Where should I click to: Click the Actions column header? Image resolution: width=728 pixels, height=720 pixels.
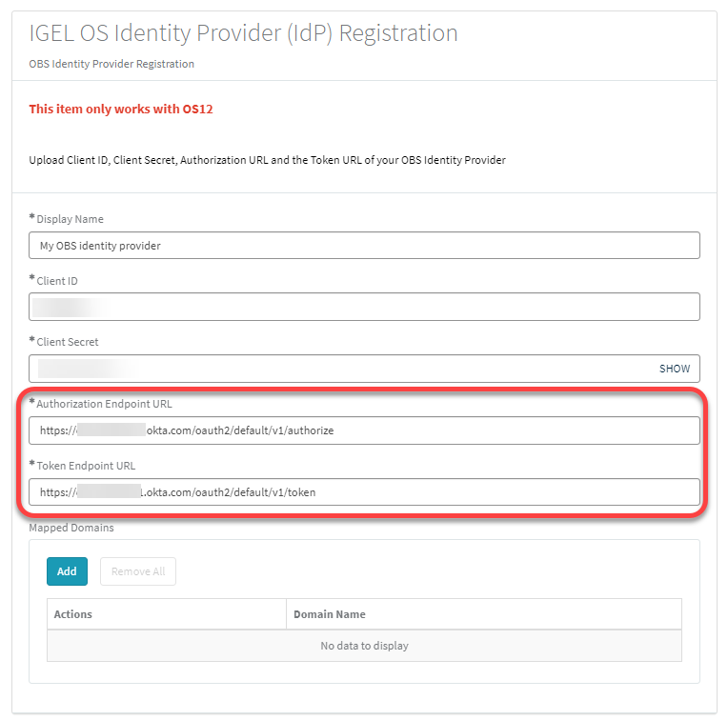pos(73,614)
